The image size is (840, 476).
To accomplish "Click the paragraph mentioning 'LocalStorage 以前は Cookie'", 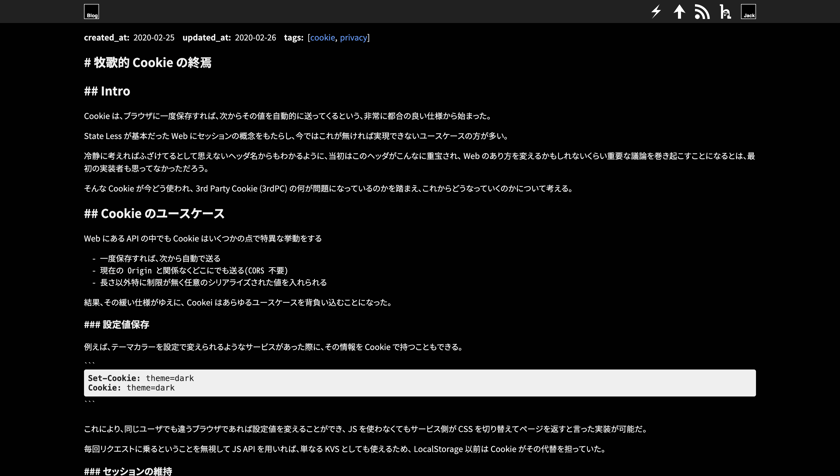I will [346, 449].
